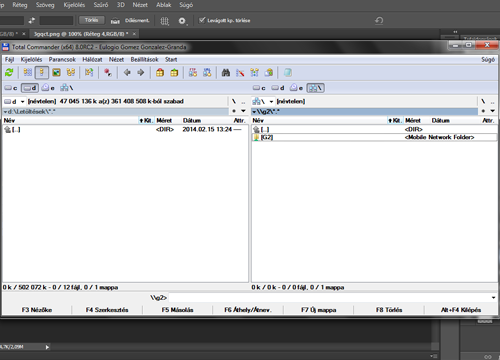Select the [G2] Mobile Network Folder row
The image size is (500, 360).
[x=374, y=137]
